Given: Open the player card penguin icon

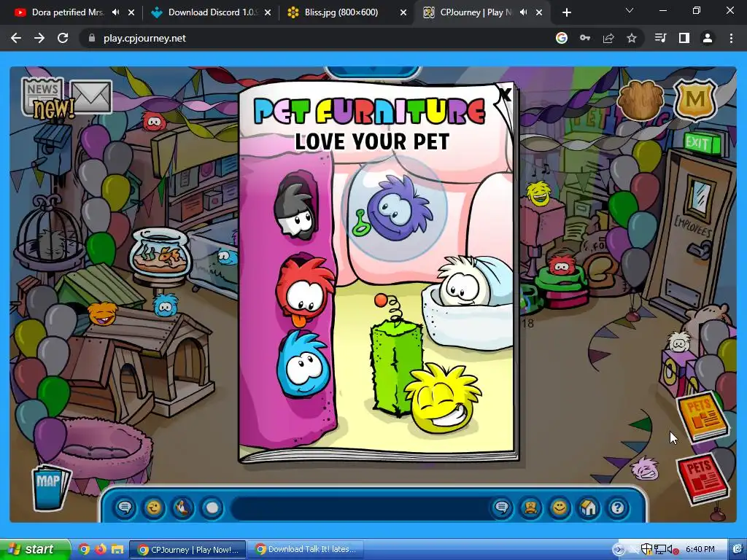Looking at the screenshot, I should pos(531,507).
